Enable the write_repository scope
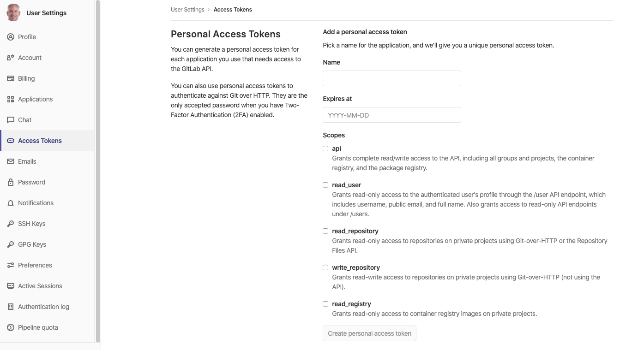This screenshot has width=644, height=350. pyautogui.click(x=325, y=267)
